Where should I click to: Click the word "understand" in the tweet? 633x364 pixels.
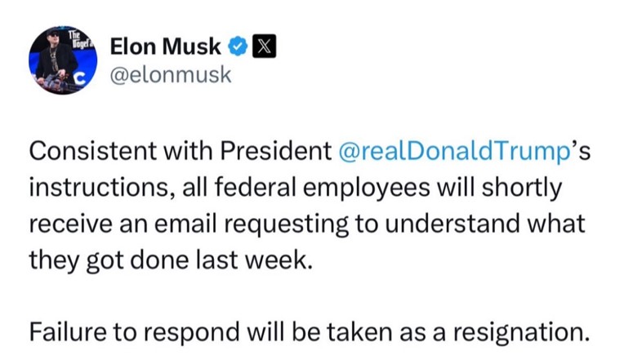click(452, 224)
